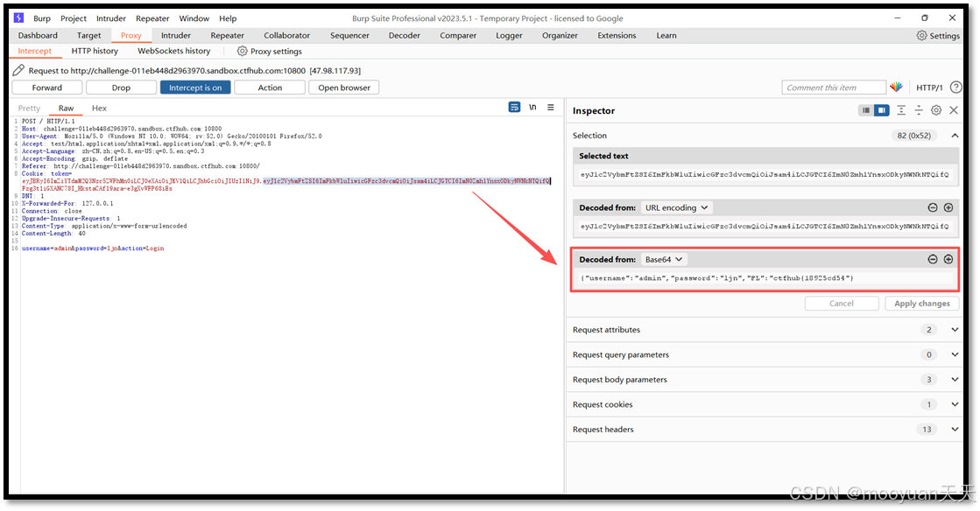Image resolution: width=980 pixels, height=511 pixels.
Task: Toggle the show non-printable characters \n icon
Action: point(532,108)
